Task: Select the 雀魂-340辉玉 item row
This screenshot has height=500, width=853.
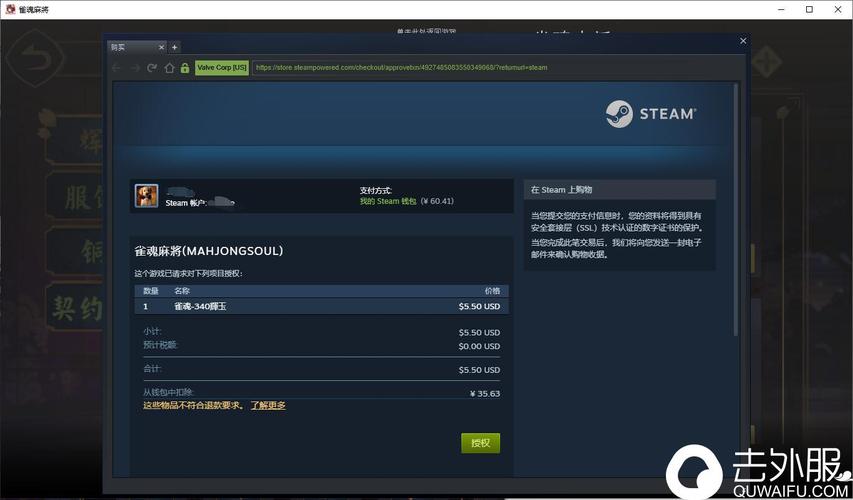Action: [x=322, y=306]
